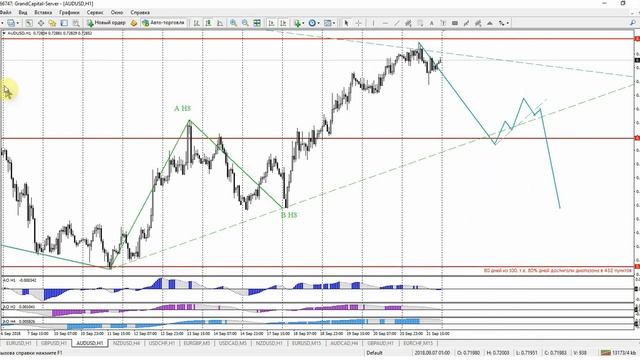This screenshot has height=360, width=640.
Task: Switch to the GBPUSD,H1 chart tab
Action: [53, 344]
